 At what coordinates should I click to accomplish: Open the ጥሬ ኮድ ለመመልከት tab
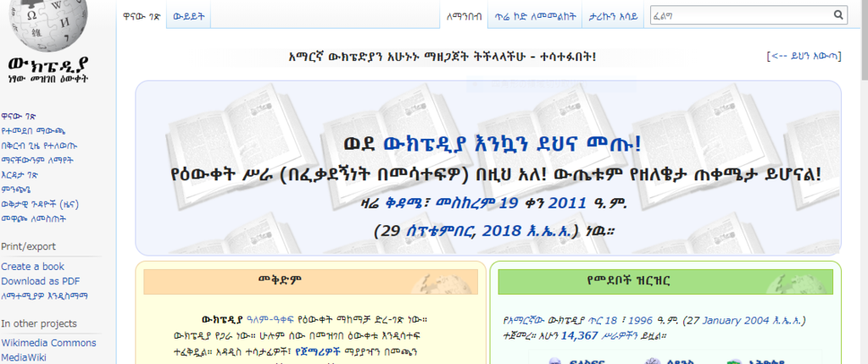click(x=535, y=17)
